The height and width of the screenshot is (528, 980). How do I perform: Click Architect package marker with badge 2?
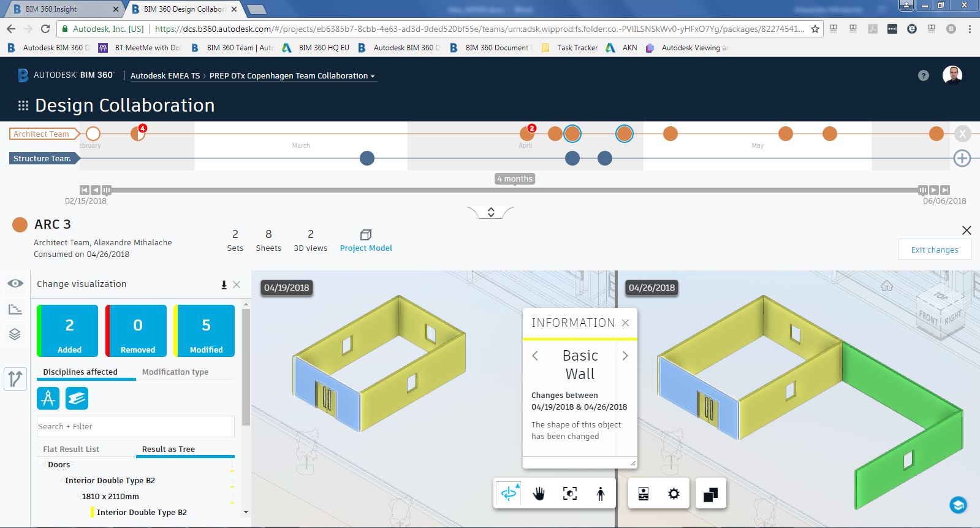click(x=527, y=133)
